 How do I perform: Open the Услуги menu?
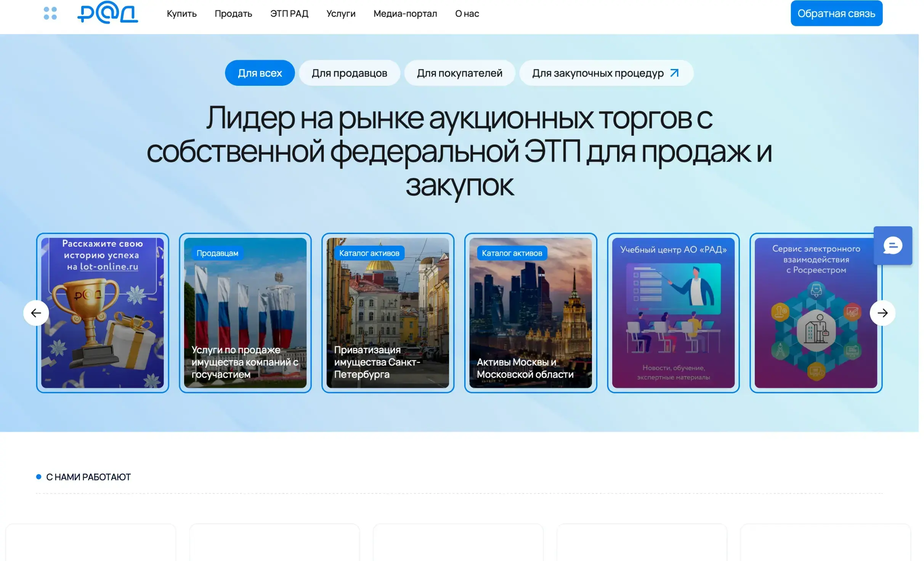[340, 14]
